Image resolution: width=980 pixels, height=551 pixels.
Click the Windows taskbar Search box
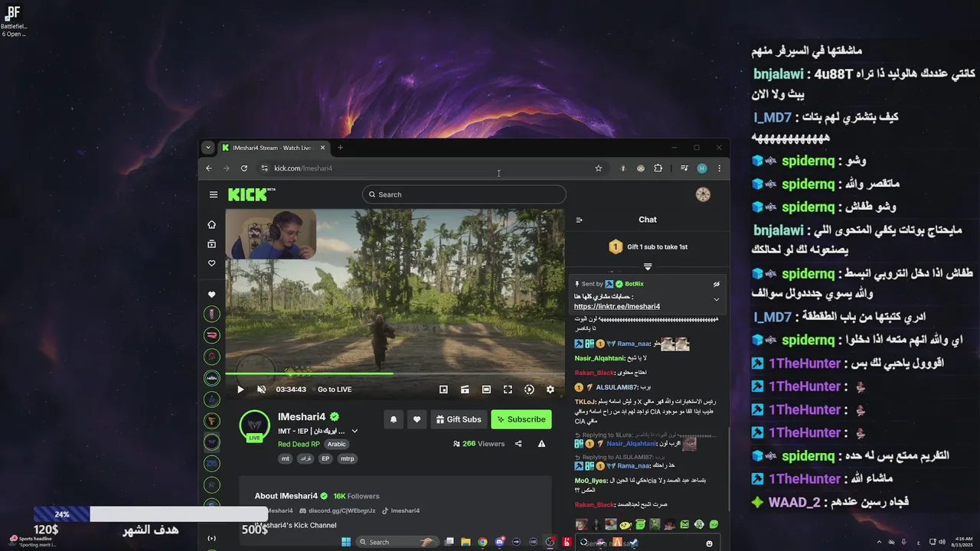(399, 542)
